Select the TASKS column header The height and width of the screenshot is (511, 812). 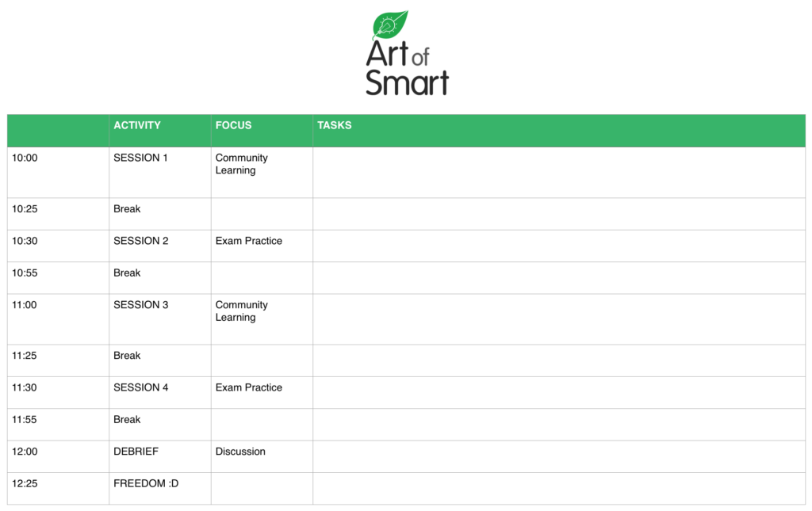coord(335,125)
